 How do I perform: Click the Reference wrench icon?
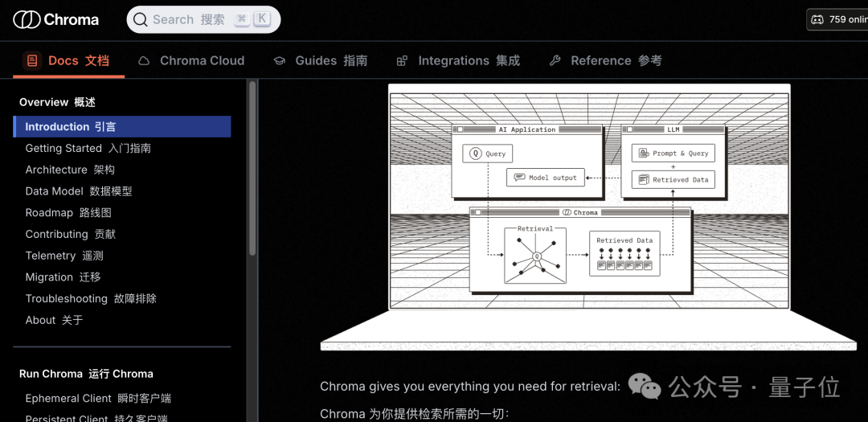point(555,61)
